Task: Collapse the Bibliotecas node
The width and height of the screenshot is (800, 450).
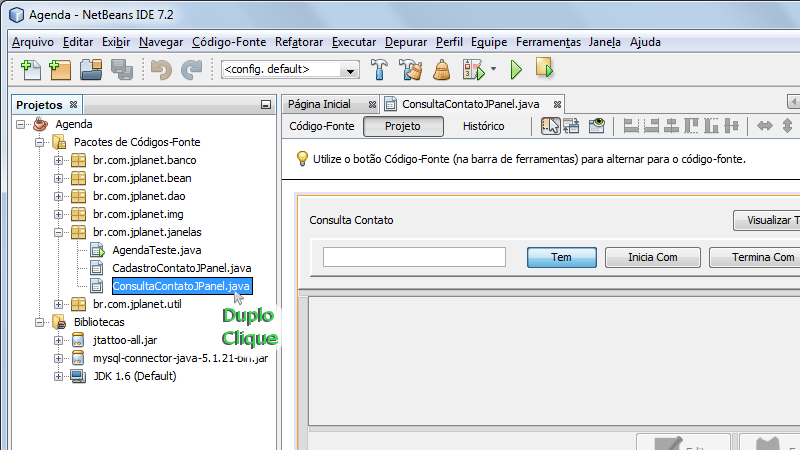Action: tap(39, 322)
